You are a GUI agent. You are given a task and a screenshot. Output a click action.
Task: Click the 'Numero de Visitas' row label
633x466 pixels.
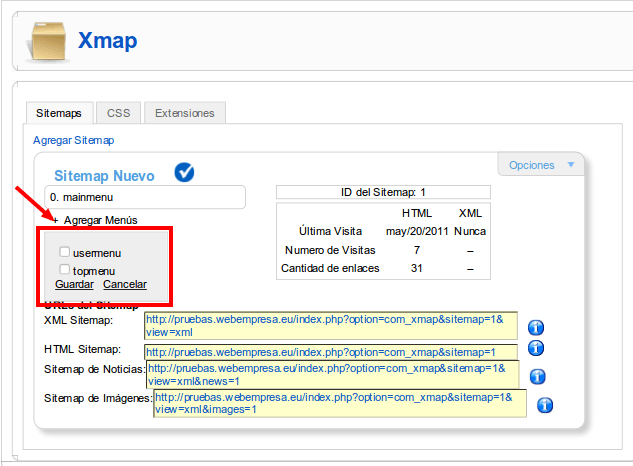point(330,250)
